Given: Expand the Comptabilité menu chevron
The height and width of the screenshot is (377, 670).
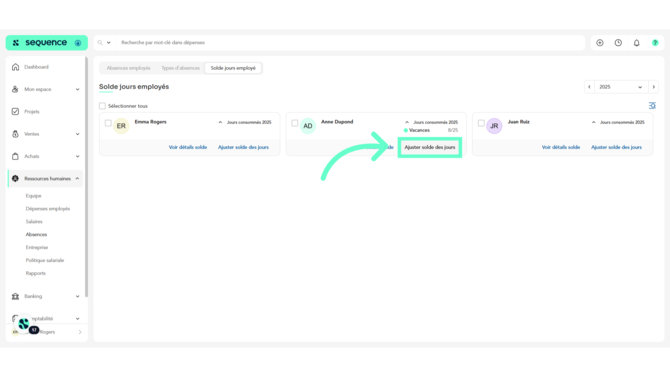Looking at the screenshot, I should pyautogui.click(x=77, y=318).
